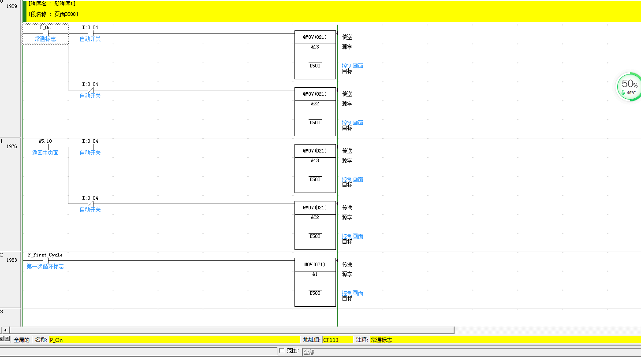
Task: Select rung 0's normally closed I:0.04 contact
Action: [90, 90]
